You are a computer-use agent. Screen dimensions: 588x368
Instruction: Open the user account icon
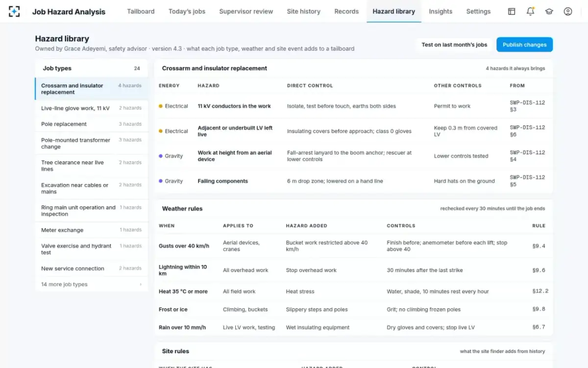coord(568,11)
